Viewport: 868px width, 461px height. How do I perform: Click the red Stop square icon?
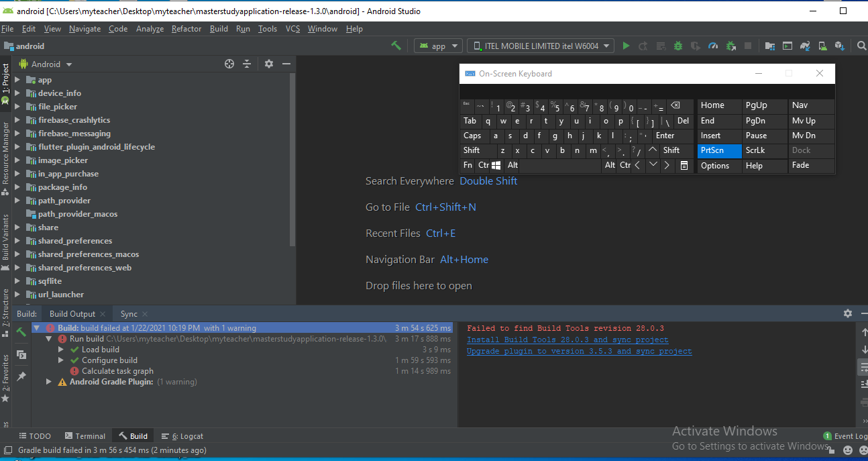748,46
